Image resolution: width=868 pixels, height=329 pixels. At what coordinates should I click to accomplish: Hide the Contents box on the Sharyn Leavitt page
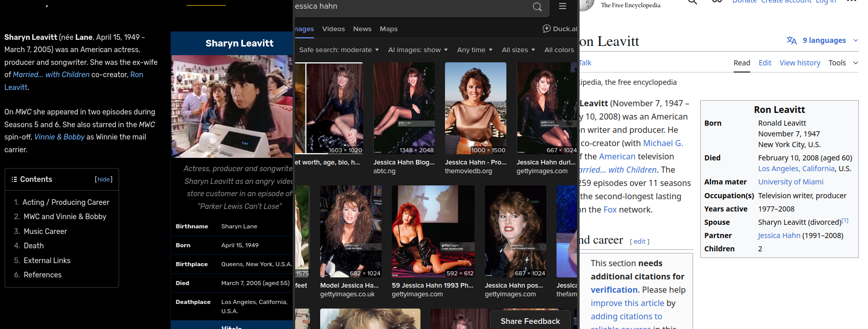point(104,179)
